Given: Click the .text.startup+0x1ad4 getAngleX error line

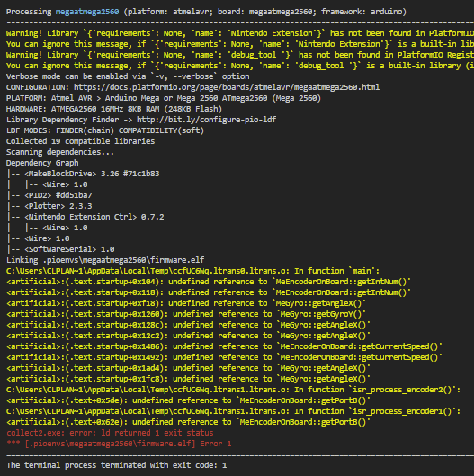Looking at the screenshot, I should [x=188, y=368].
